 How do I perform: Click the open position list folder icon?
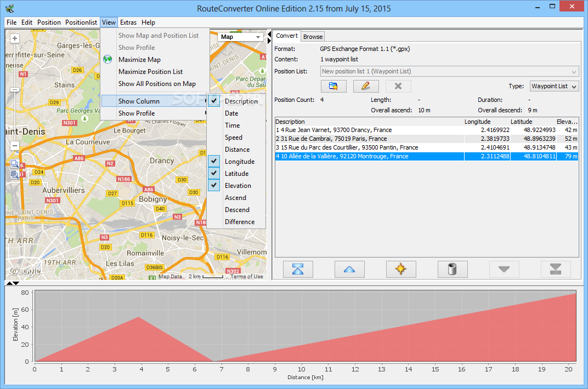[x=333, y=86]
